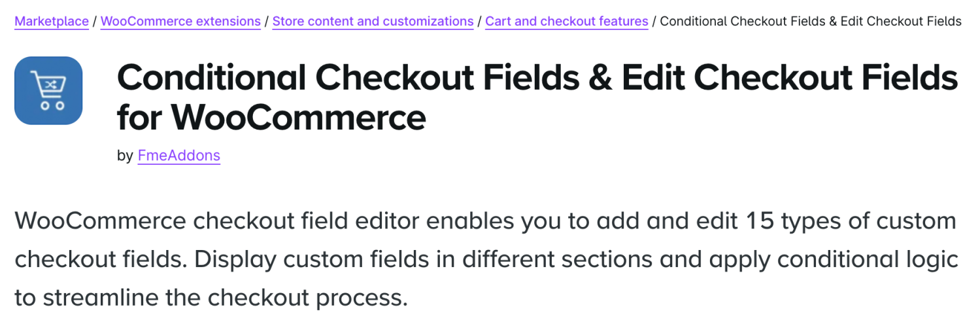Go to WooCommerce extensions breadcrumb
This screenshot has width=980, height=322.
pos(180,21)
